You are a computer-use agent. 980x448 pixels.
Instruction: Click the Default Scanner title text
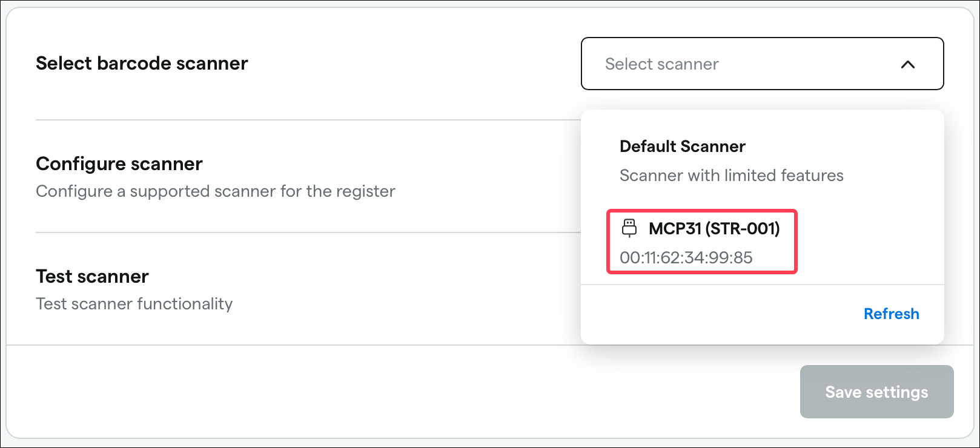[x=682, y=146]
